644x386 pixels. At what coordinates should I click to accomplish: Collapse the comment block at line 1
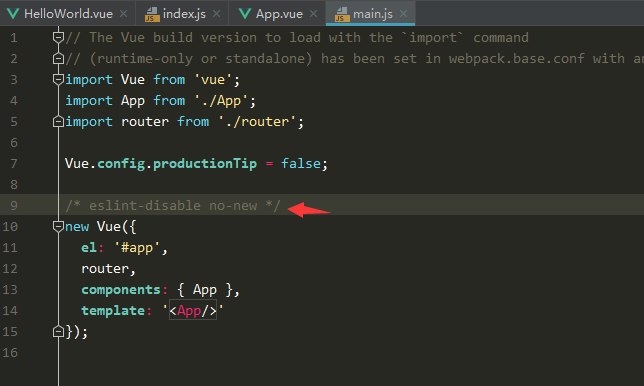(x=58, y=37)
